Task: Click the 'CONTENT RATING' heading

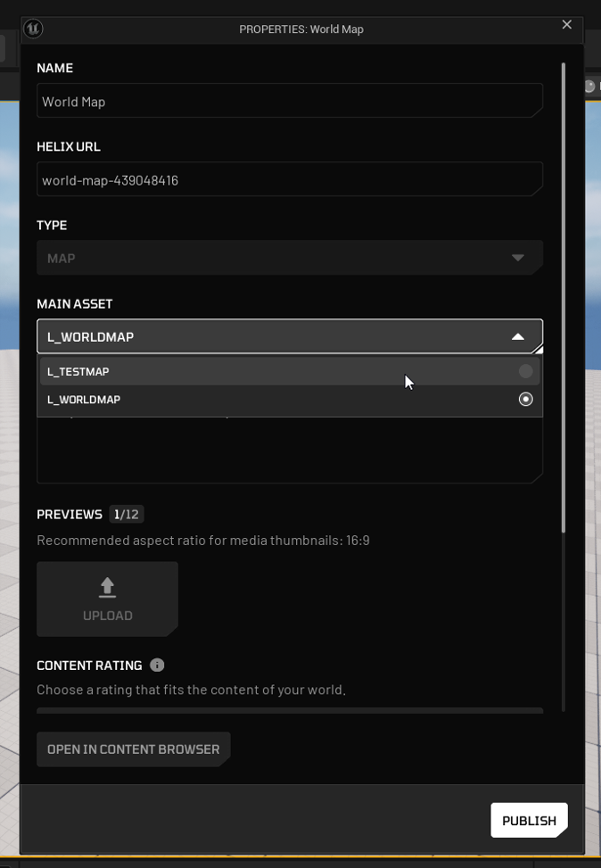Action: 89,665
